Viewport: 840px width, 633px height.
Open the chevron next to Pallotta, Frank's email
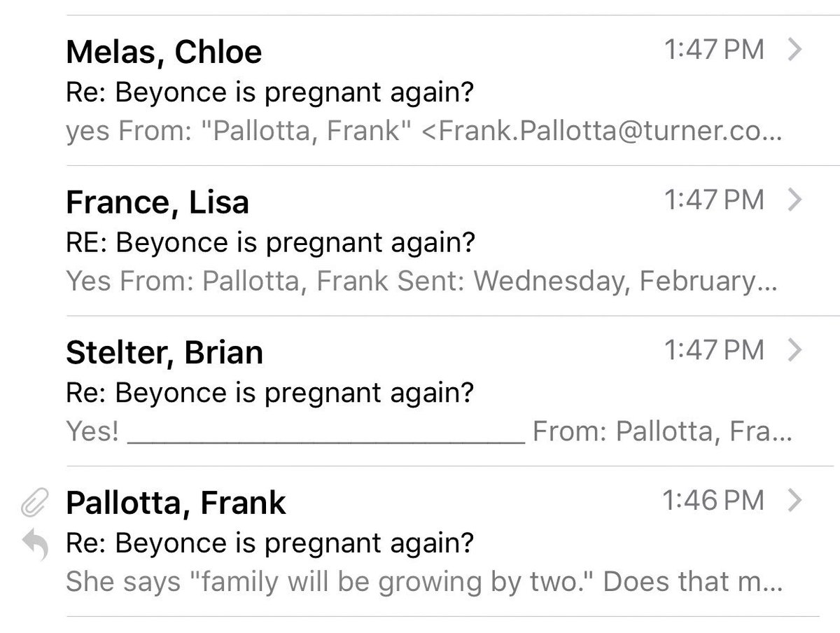[793, 500]
